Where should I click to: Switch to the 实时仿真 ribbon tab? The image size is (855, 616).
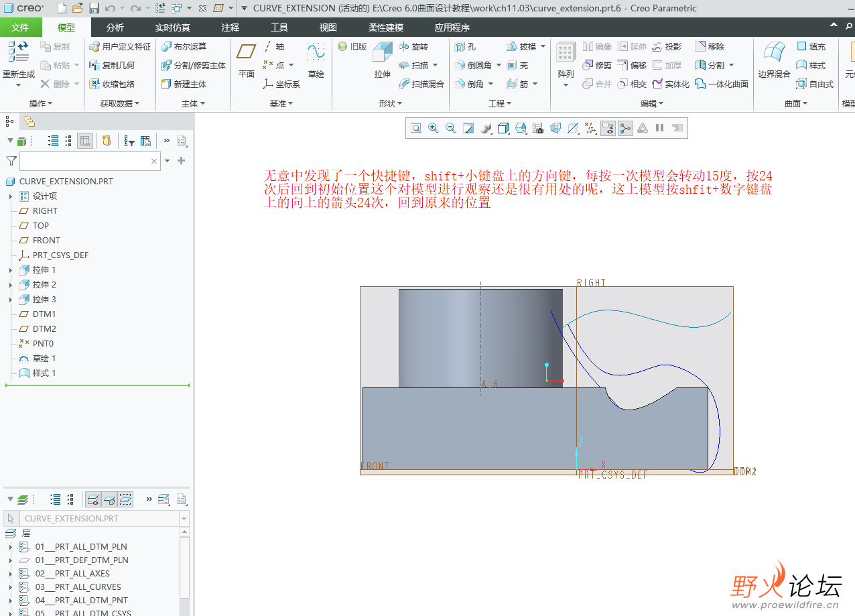(x=172, y=27)
